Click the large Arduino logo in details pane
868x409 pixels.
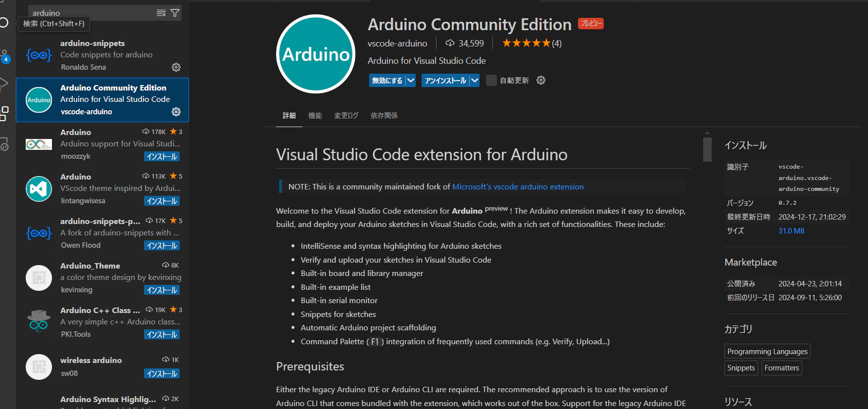(316, 54)
